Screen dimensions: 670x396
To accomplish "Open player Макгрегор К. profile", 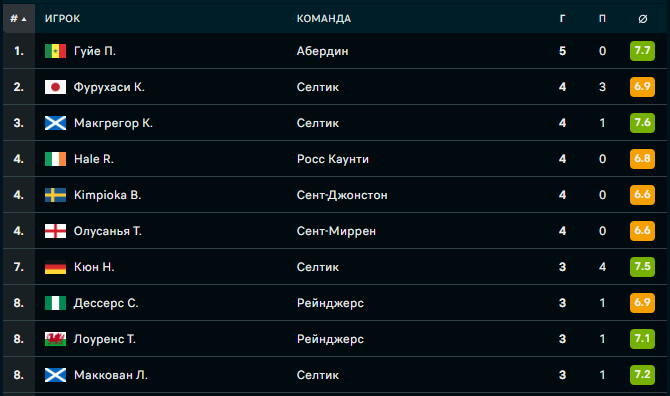I will [113, 123].
